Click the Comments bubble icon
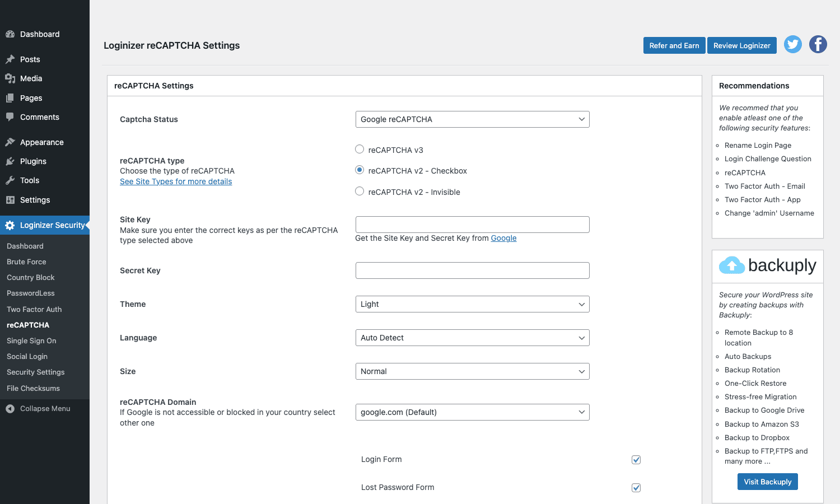The height and width of the screenshot is (504, 840). pyautogui.click(x=10, y=117)
